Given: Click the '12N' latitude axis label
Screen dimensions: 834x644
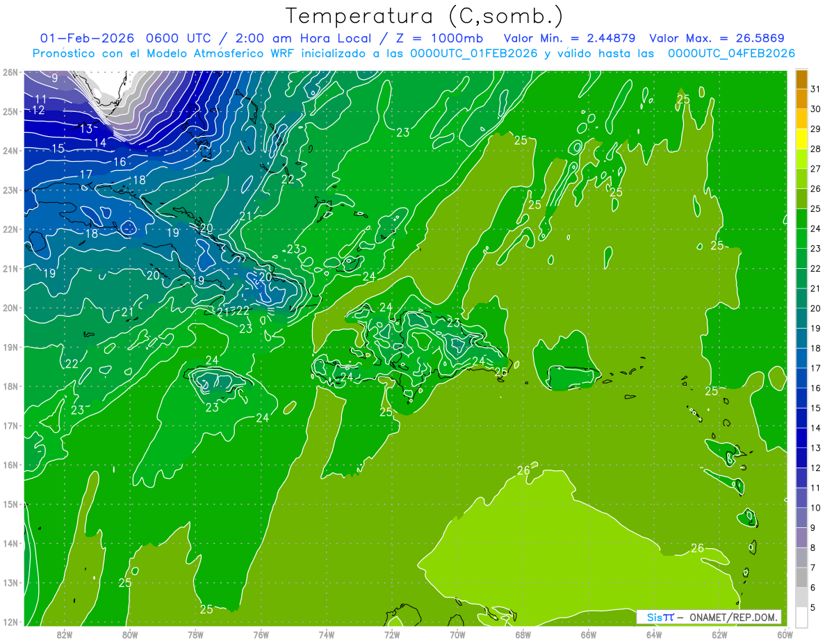Looking at the screenshot, I should tap(10, 622).
